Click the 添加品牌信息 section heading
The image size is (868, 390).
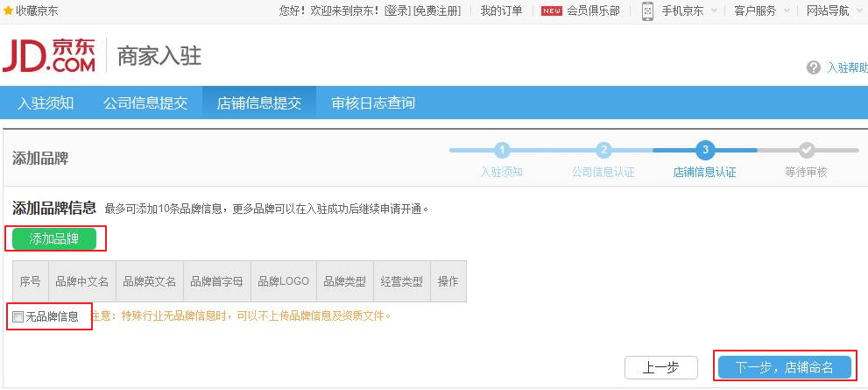(x=54, y=209)
